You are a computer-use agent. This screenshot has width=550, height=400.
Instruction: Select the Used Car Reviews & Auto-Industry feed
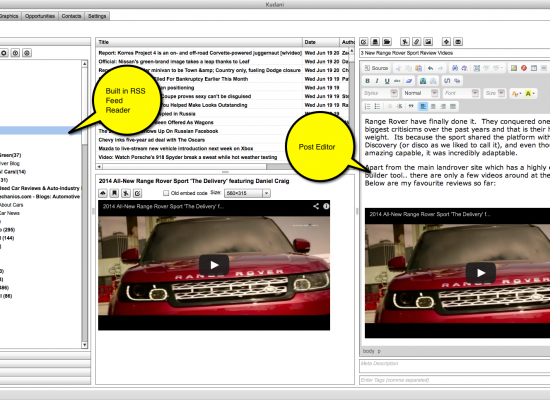click(40, 188)
